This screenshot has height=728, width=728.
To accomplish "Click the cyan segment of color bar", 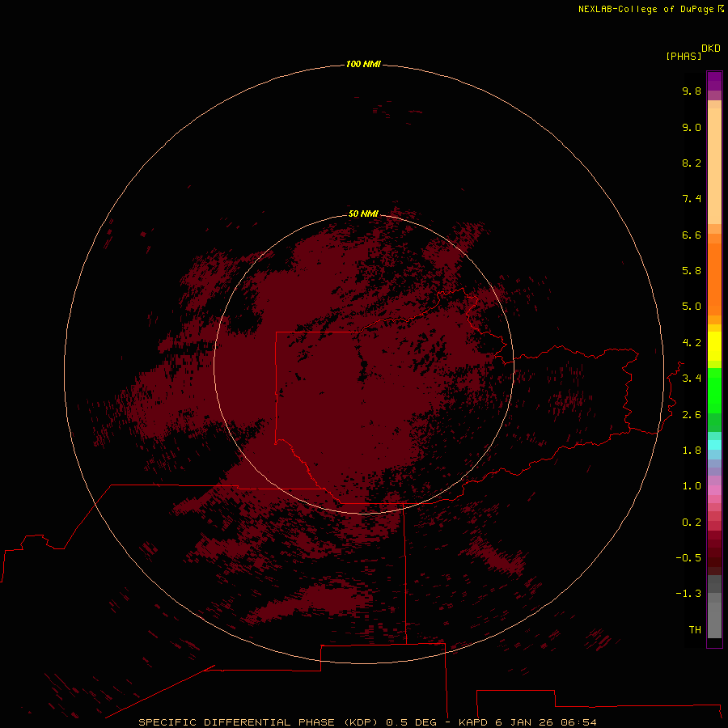I will pyautogui.click(x=714, y=445).
